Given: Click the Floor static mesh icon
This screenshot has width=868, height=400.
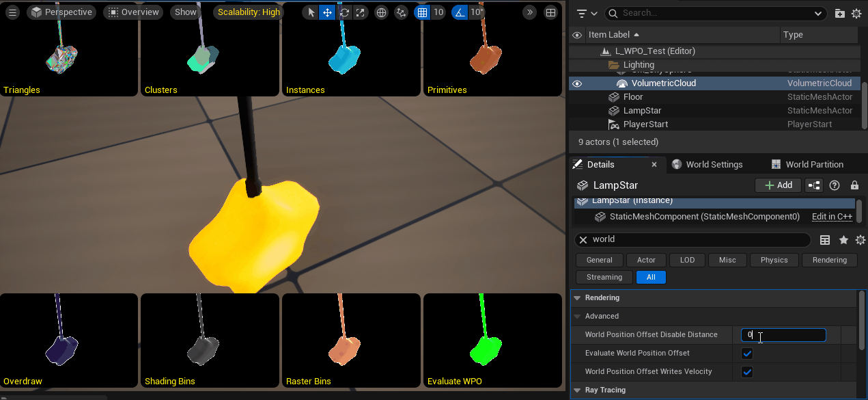Looking at the screenshot, I should click(613, 97).
